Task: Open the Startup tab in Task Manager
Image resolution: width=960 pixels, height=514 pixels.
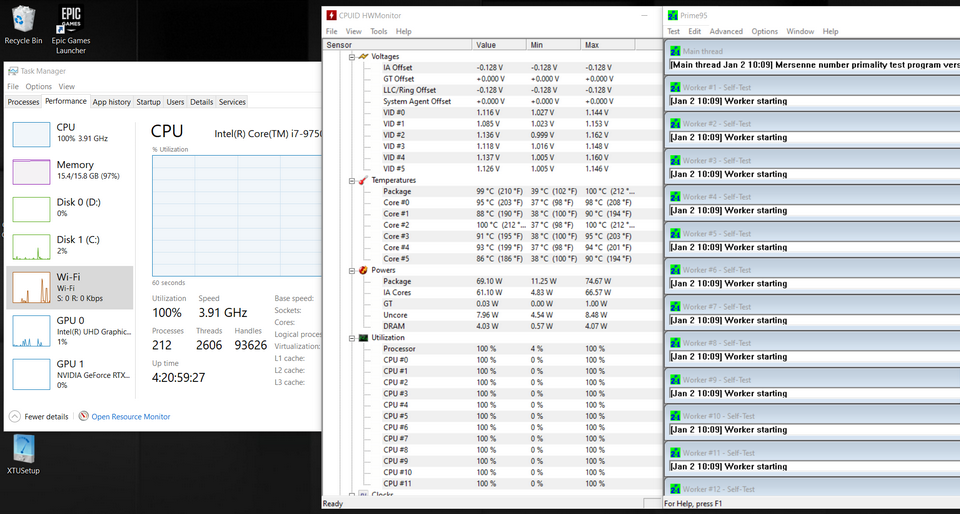Action: click(x=148, y=102)
